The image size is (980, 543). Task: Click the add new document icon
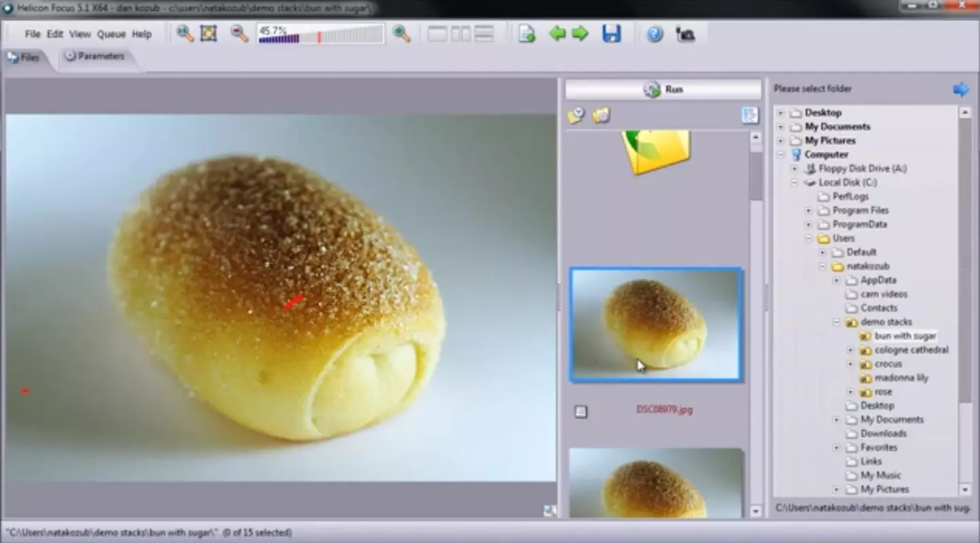527,34
